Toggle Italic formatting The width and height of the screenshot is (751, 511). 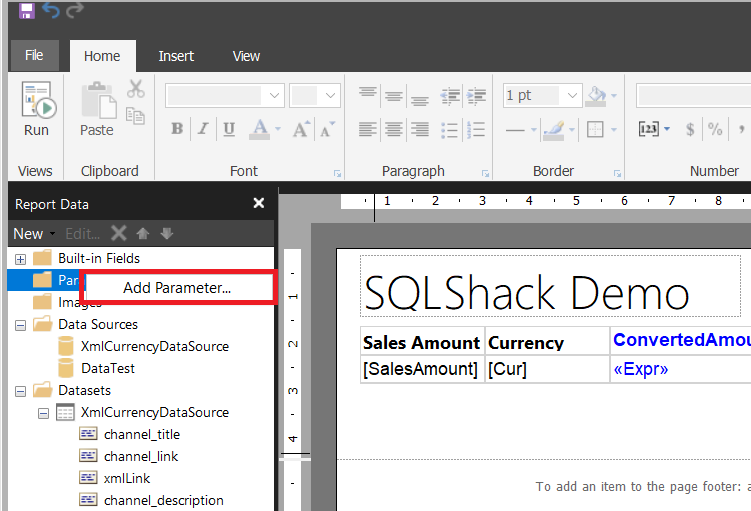[x=203, y=129]
